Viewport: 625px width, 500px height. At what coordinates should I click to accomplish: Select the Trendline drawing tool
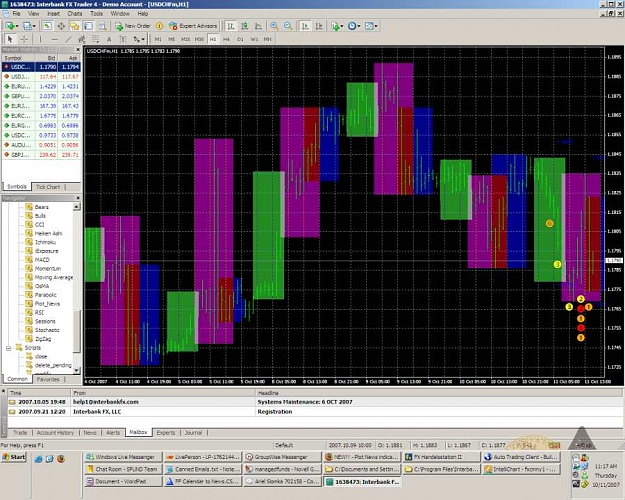(x=68, y=39)
